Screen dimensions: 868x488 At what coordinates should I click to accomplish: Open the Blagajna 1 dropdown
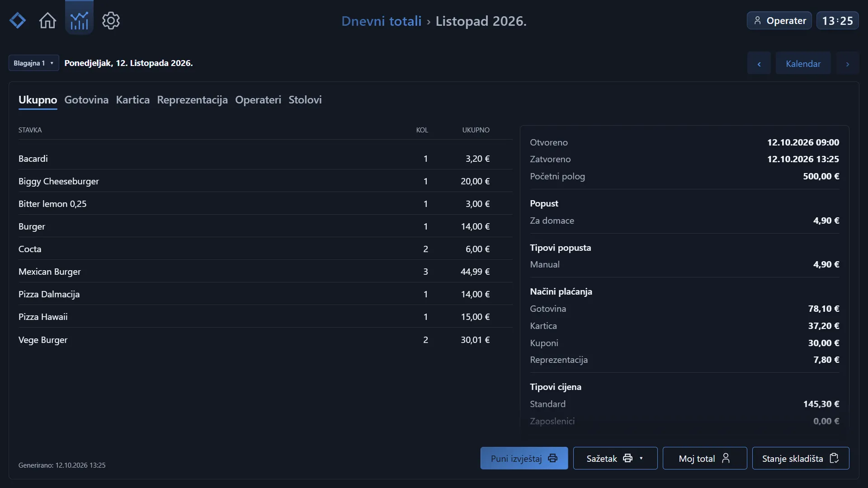tap(33, 63)
